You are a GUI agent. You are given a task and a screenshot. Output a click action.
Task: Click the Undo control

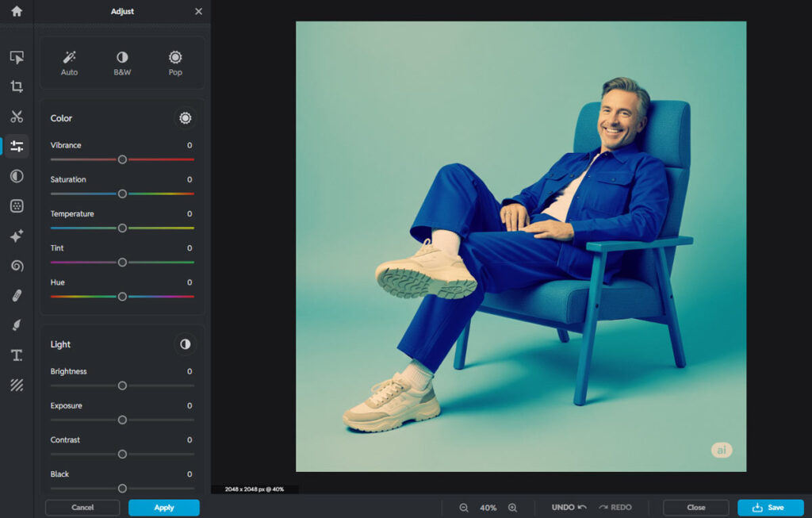(x=569, y=508)
